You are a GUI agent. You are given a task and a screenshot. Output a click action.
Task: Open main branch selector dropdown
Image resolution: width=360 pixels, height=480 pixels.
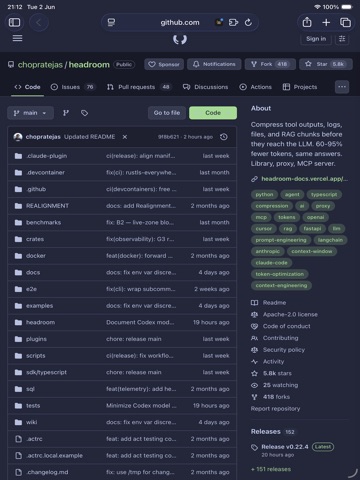(30, 113)
